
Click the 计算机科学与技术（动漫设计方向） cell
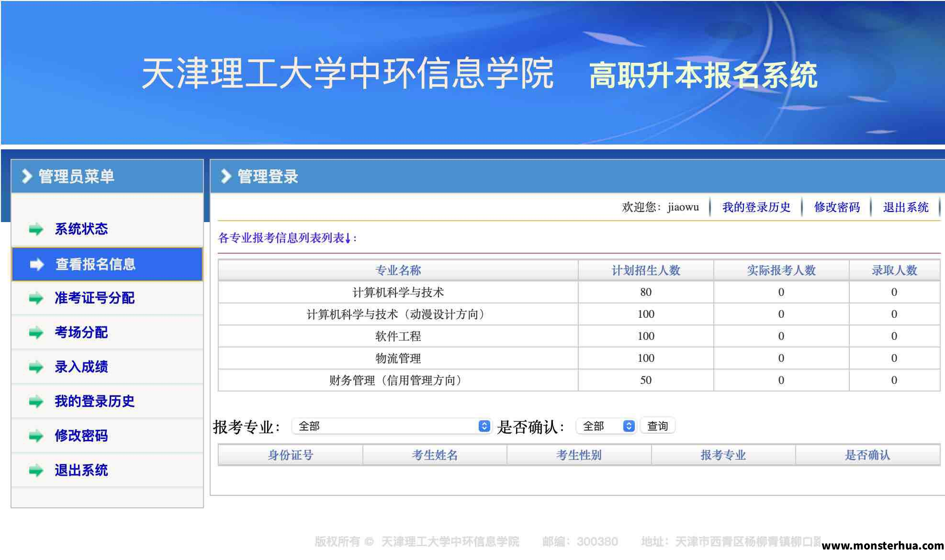(x=398, y=314)
